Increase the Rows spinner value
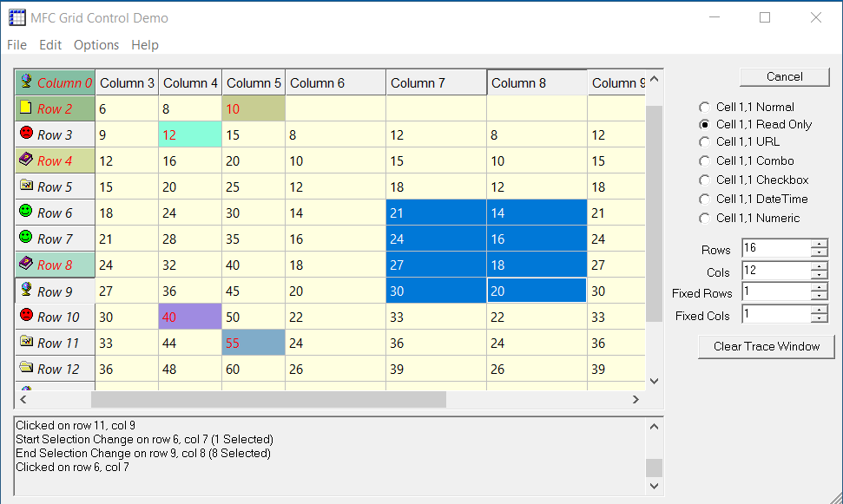This screenshot has width=843, height=504. click(819, 244)
